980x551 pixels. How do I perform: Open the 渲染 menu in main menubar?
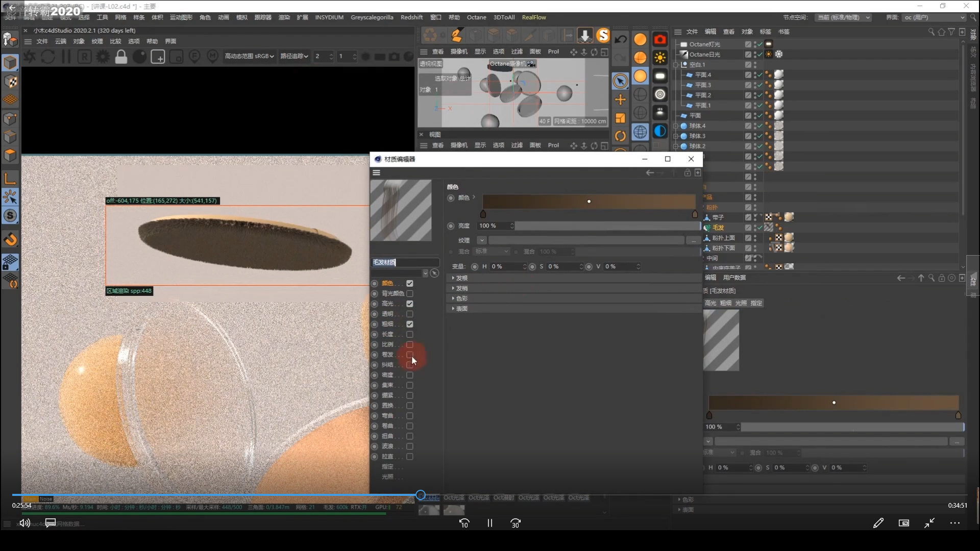pos(284,17)
